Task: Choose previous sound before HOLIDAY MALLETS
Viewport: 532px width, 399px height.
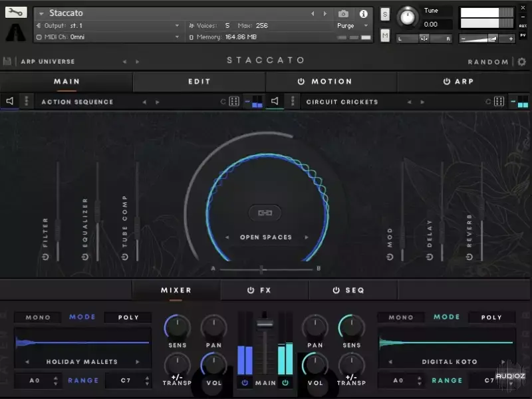Action: coord(27,362)
